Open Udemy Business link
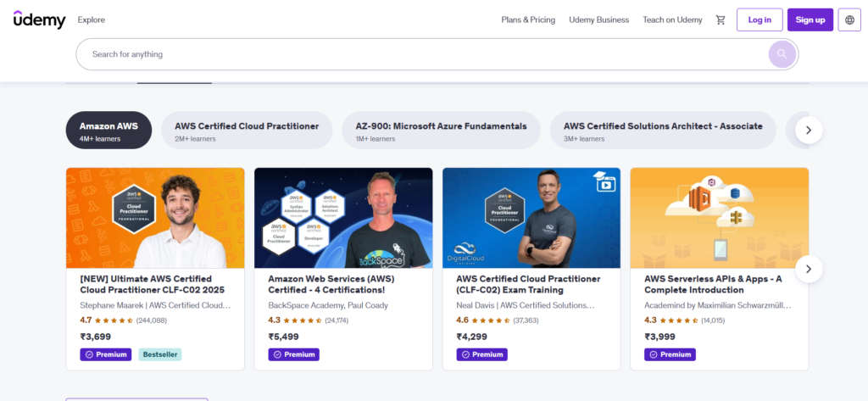 599,20
